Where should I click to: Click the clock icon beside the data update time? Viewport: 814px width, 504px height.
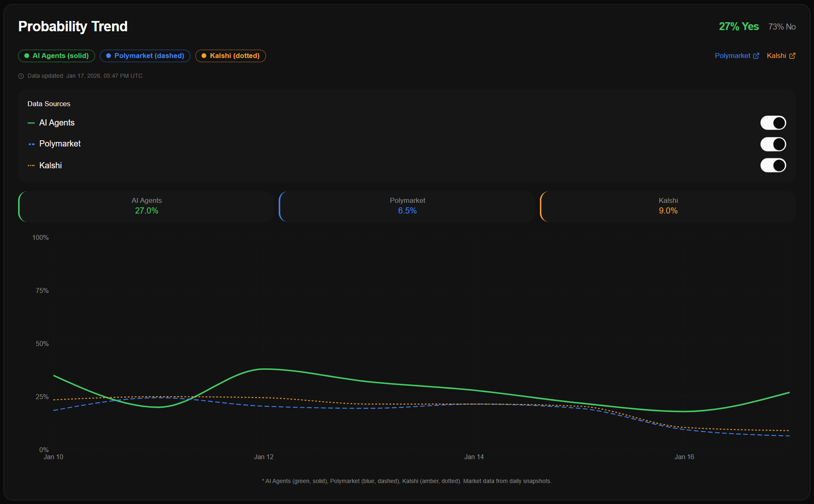tap(20, 76)
